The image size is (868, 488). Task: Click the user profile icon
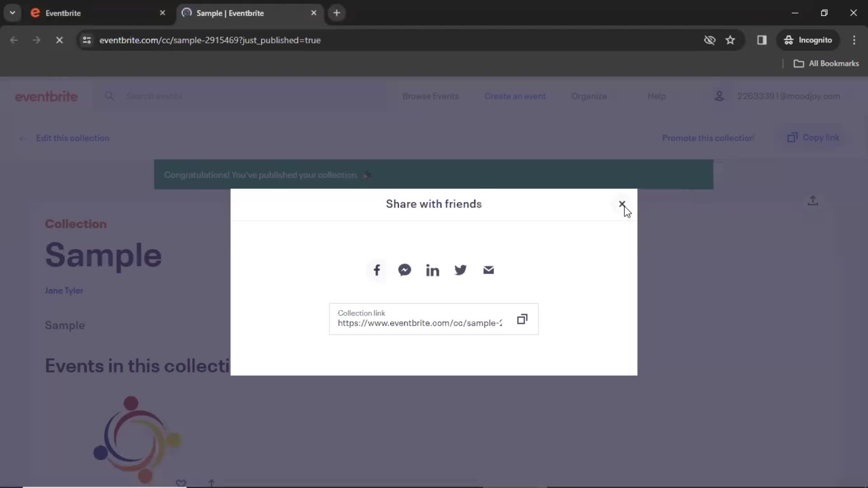(x=719, y=96)
